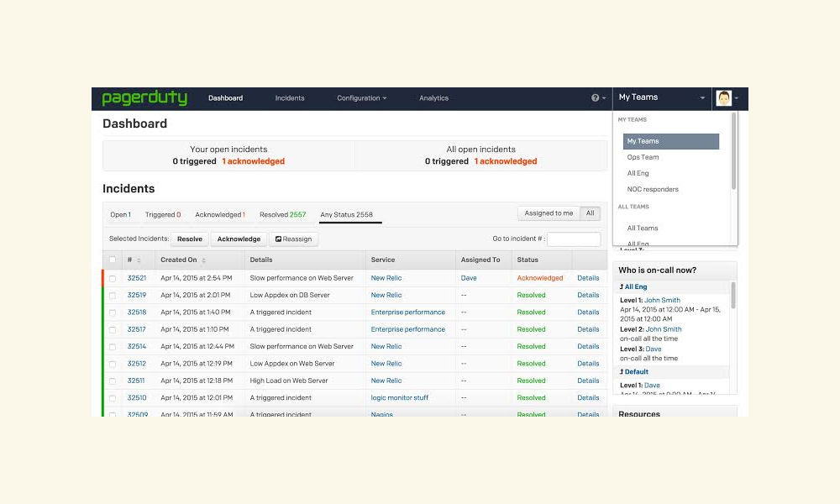Image resolution: width=840 pixels, height=504 pixels.
Task: Open Enterprise performance service on 32518
Action: click(408, 312)
